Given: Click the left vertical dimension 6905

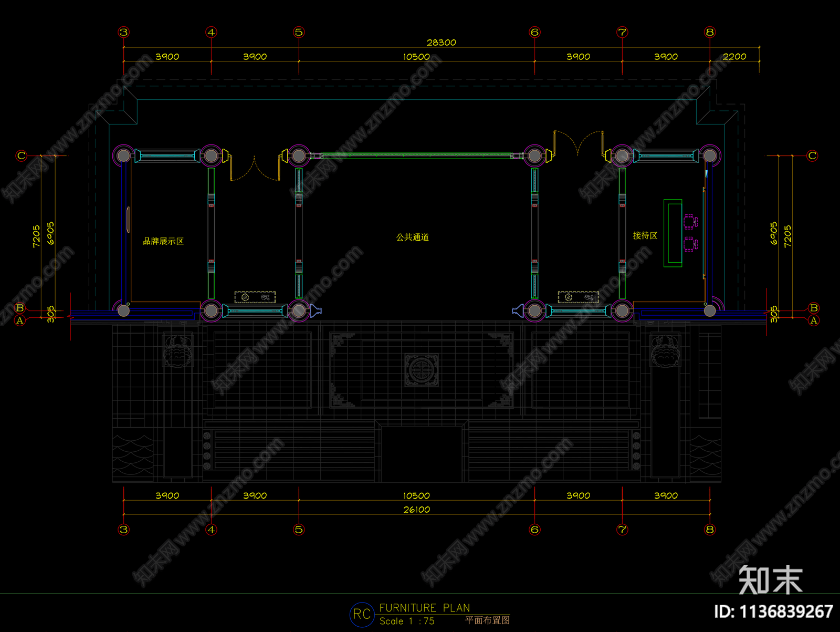Looking at the screenshot, I should pos(50,233).
